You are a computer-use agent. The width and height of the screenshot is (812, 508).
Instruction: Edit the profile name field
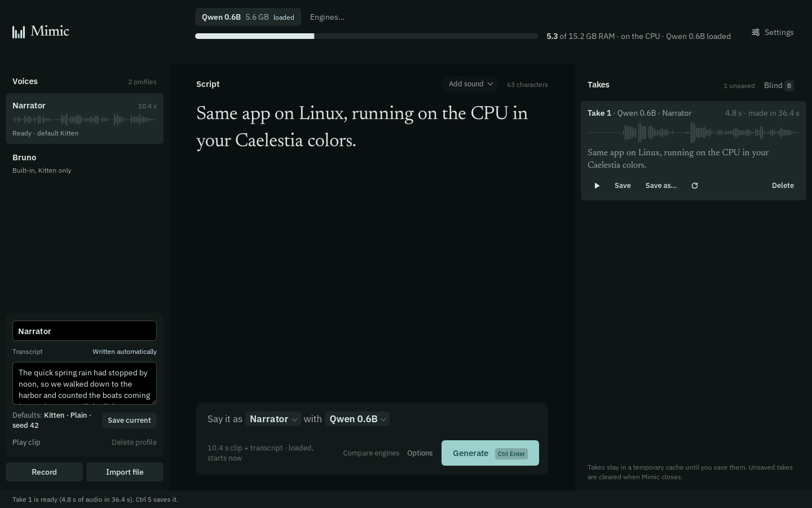pos(85,331)
